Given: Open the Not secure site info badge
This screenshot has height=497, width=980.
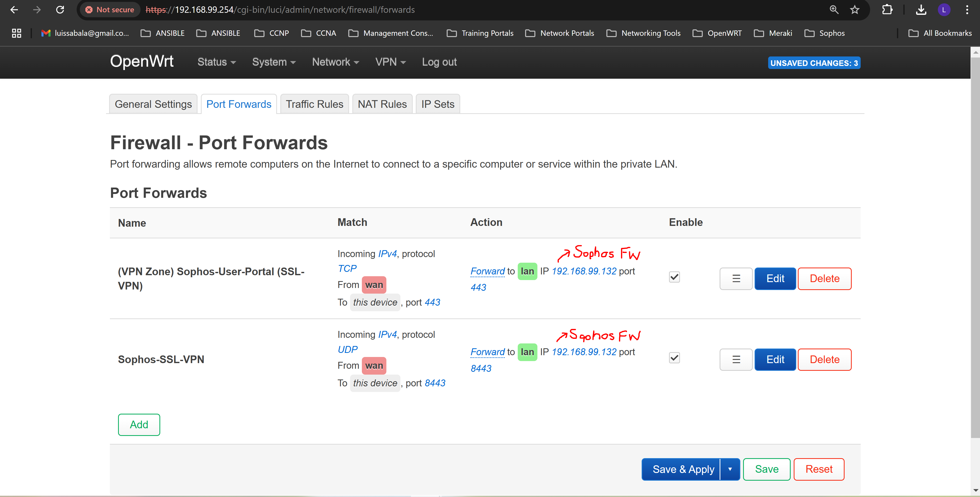Looking at the screenshot, I should (110, 10).
